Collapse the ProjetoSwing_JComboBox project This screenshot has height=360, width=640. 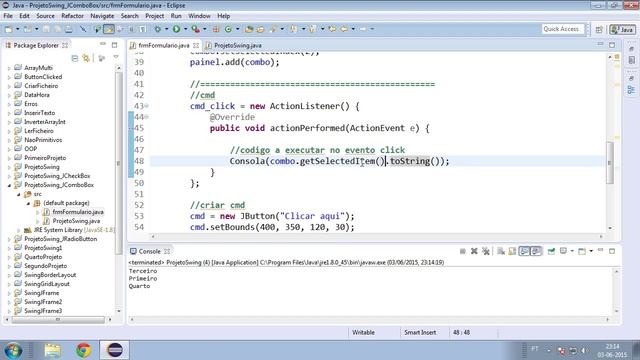pyautogui.click(x=9, y=185)
